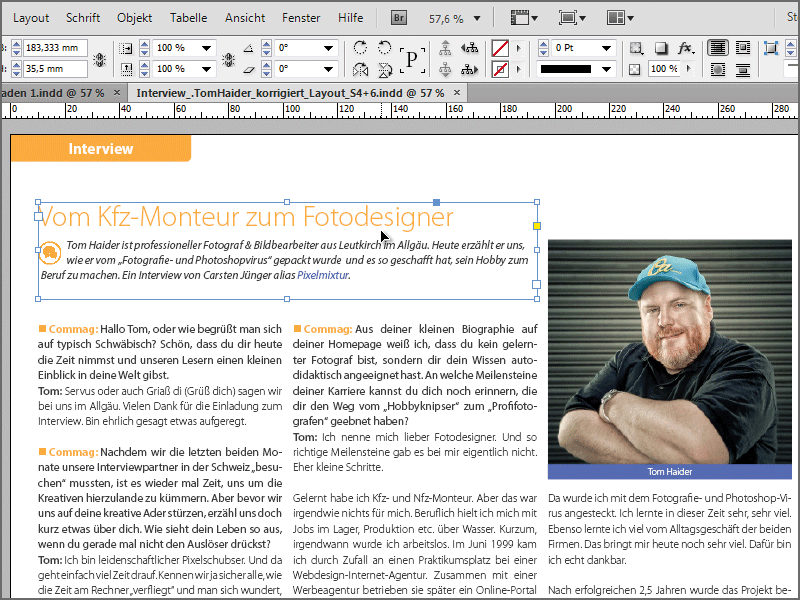Click the text frame in port
This screenshot has height=600, width=800.
tap(38, 216)
